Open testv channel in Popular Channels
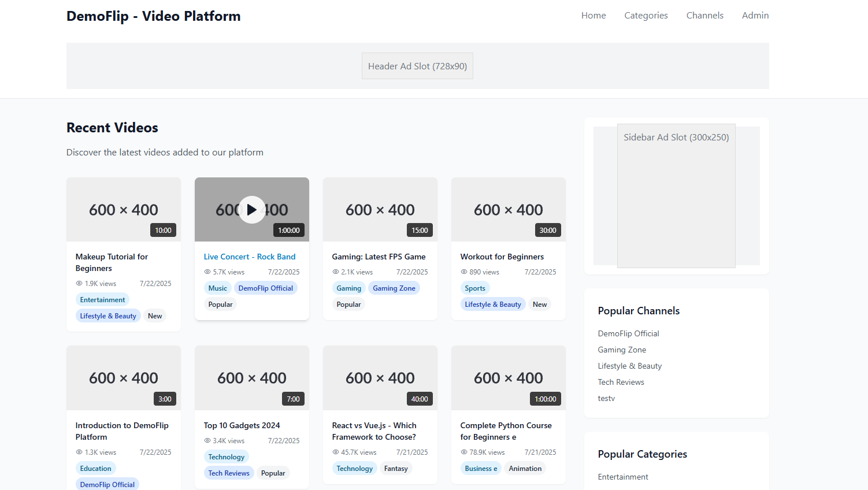This screenshot has height=490, width=868. pyautogui.click(x=606, y=398)
